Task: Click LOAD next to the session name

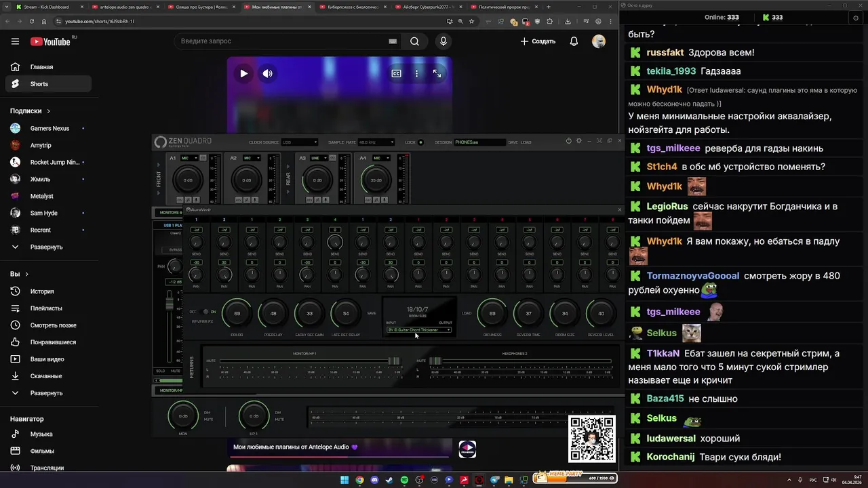Action: click(x=526, y=142)
